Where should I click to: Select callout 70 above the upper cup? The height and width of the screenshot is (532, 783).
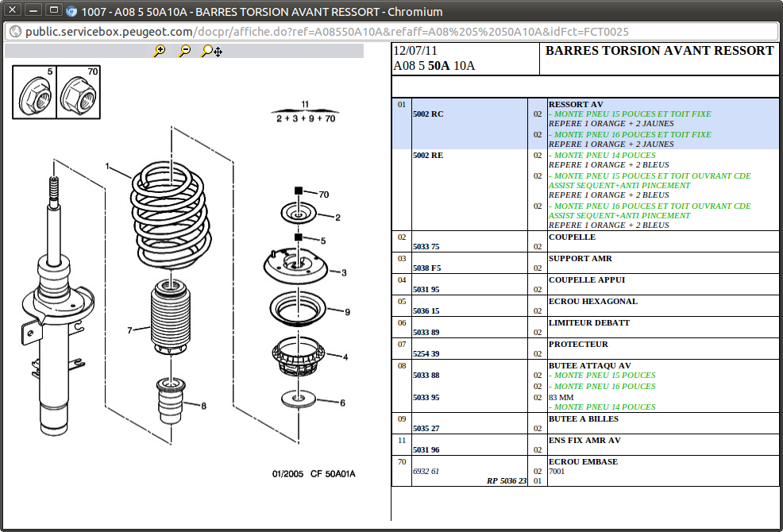[324, 195]
